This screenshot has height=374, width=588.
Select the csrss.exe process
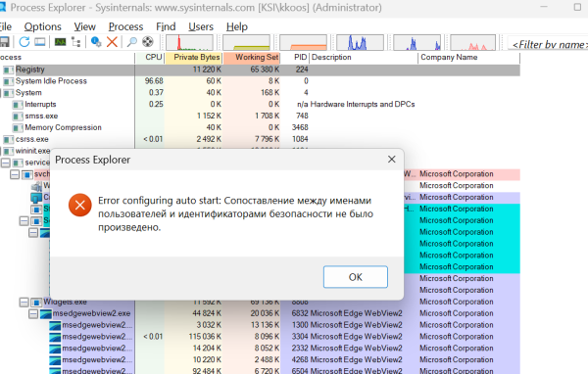(32, 139)
